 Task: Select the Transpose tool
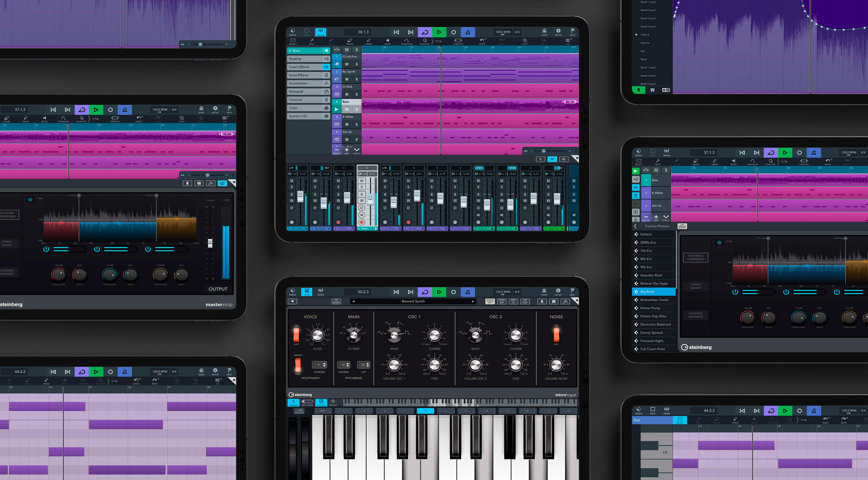coord(407,41)
